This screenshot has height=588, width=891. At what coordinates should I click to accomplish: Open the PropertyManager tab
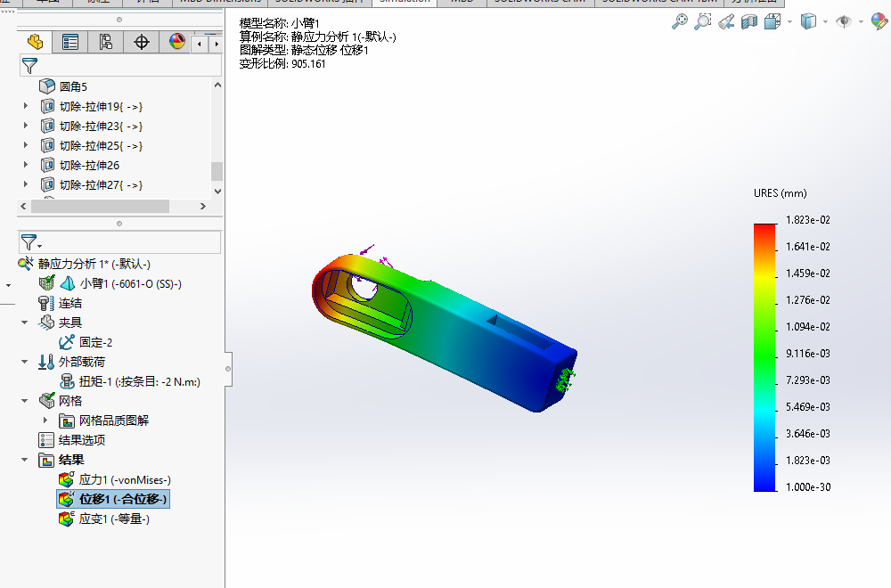coord(70,42)
